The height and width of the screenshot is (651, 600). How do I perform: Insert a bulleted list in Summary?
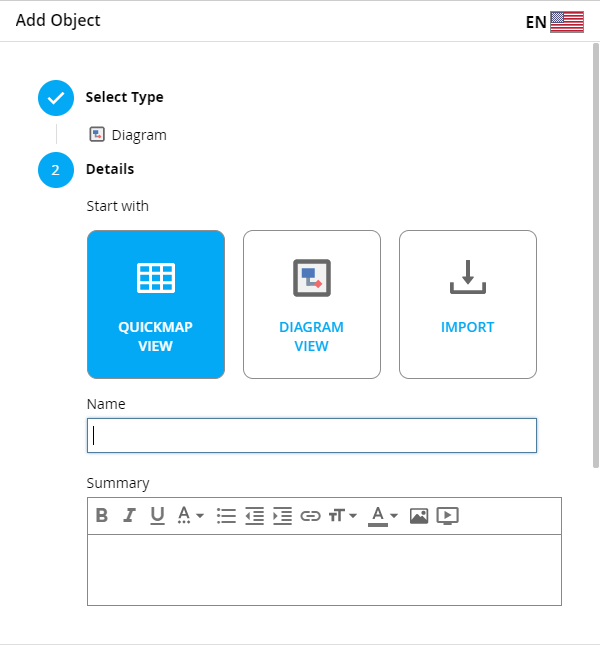tap(226, 516)
